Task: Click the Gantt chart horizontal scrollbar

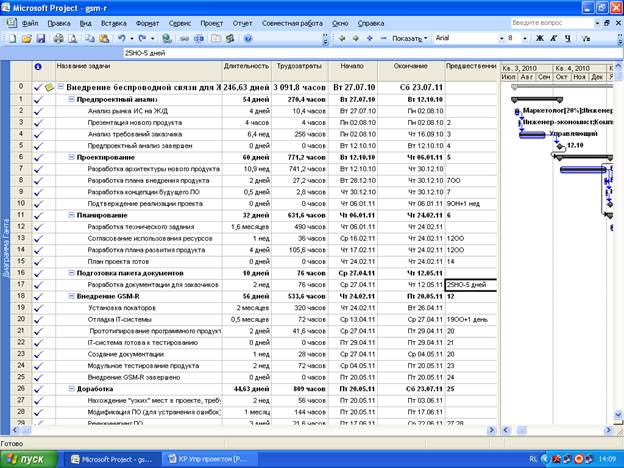Action: click(555, 429)
